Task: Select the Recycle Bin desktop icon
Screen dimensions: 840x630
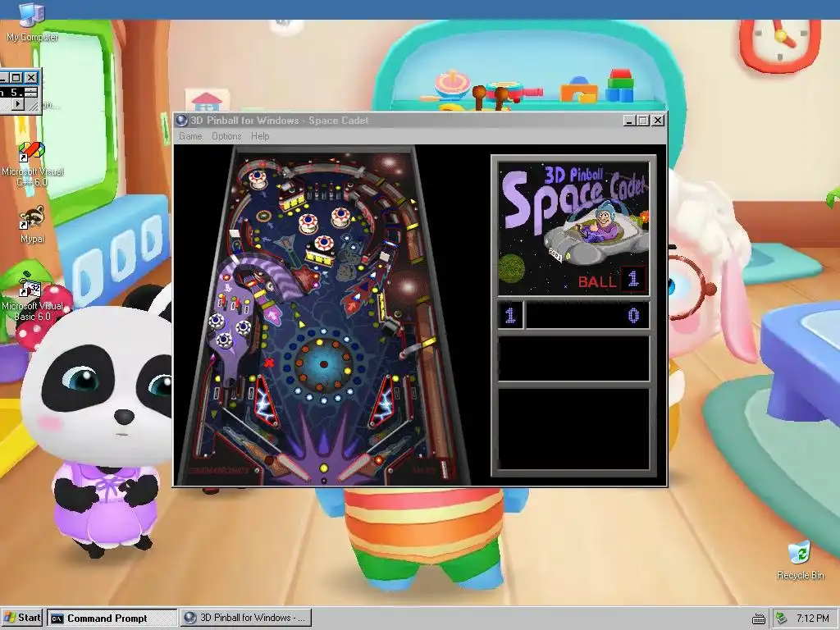Action: 800,559
